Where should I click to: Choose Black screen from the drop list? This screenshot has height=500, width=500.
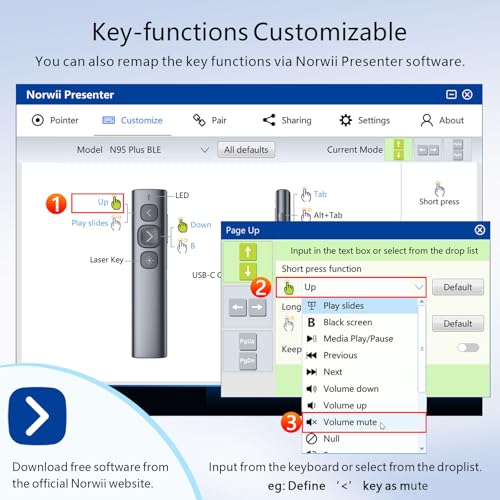360,322
